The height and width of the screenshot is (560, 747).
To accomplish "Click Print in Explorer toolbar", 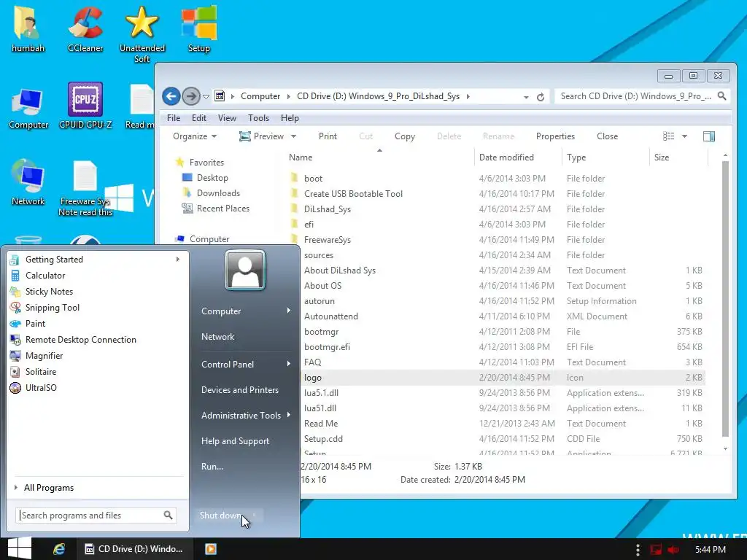I will pyautogui.click(x=328, y=136).
